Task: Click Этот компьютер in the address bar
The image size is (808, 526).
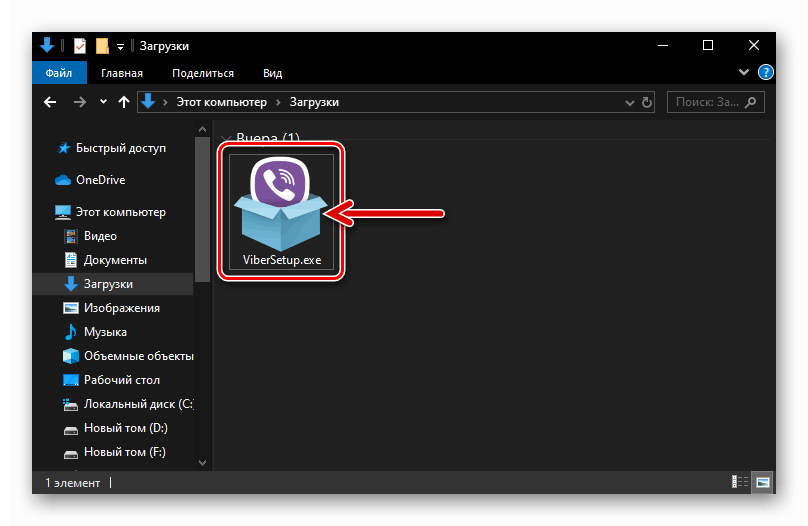Action: pyautogui.click(x=222, y=102)
